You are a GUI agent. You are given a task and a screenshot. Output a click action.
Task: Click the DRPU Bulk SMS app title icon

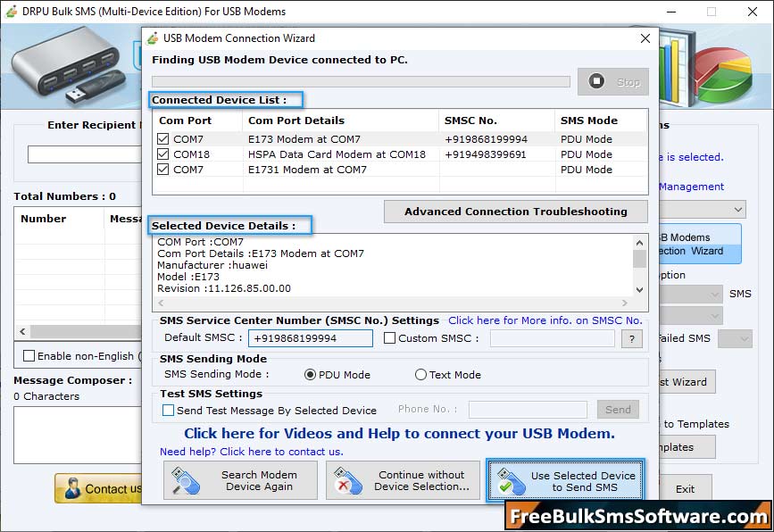[12, 12]
